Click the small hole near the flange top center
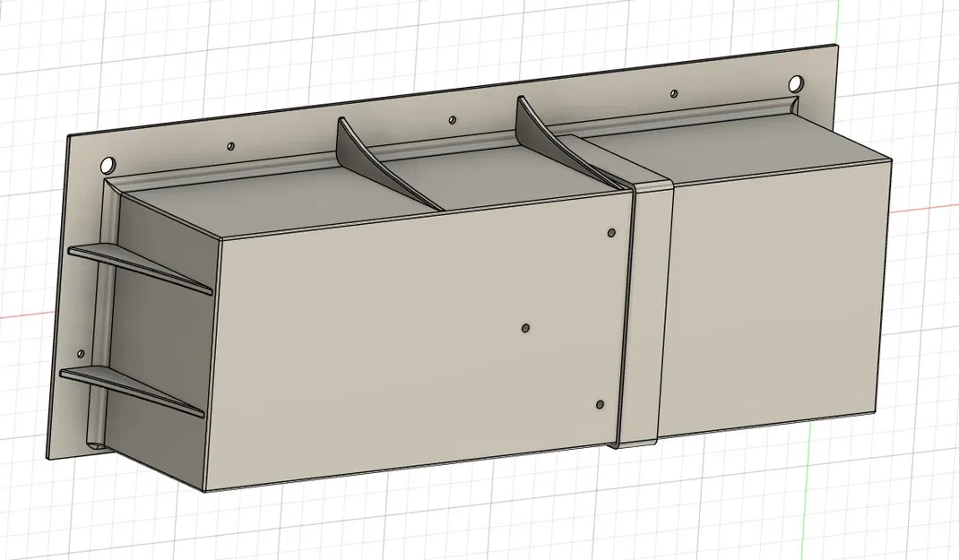Screen dimensions: 959x560 pyautogui.click(x=453, y=117)
